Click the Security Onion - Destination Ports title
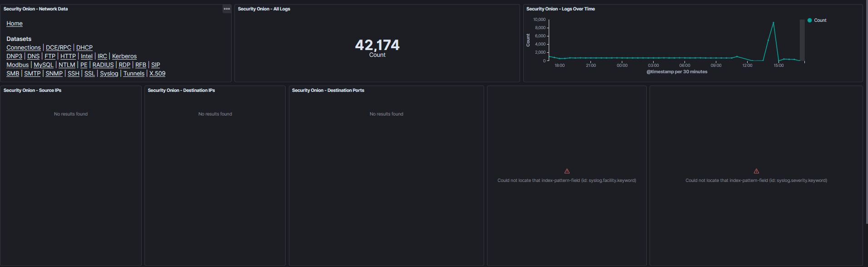This screenshot has height=267, width=868. [328, 90]
